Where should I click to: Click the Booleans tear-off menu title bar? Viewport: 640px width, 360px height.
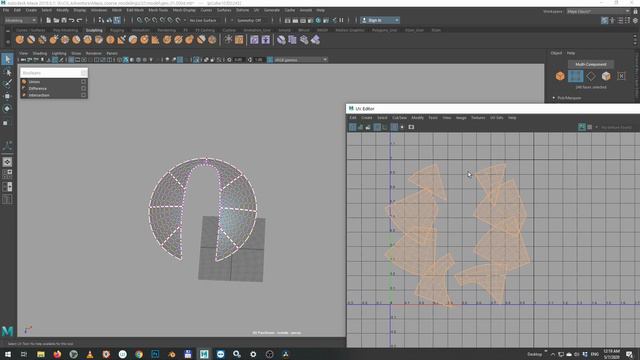click(x=54, y=73)
